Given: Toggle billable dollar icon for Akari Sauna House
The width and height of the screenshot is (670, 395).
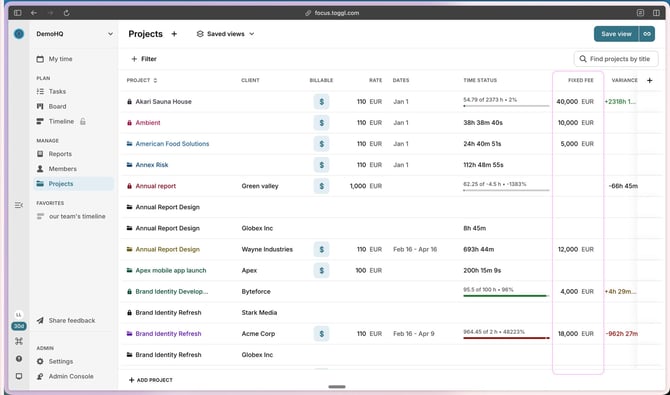Looking at the screenshot, I should [321, 102].
